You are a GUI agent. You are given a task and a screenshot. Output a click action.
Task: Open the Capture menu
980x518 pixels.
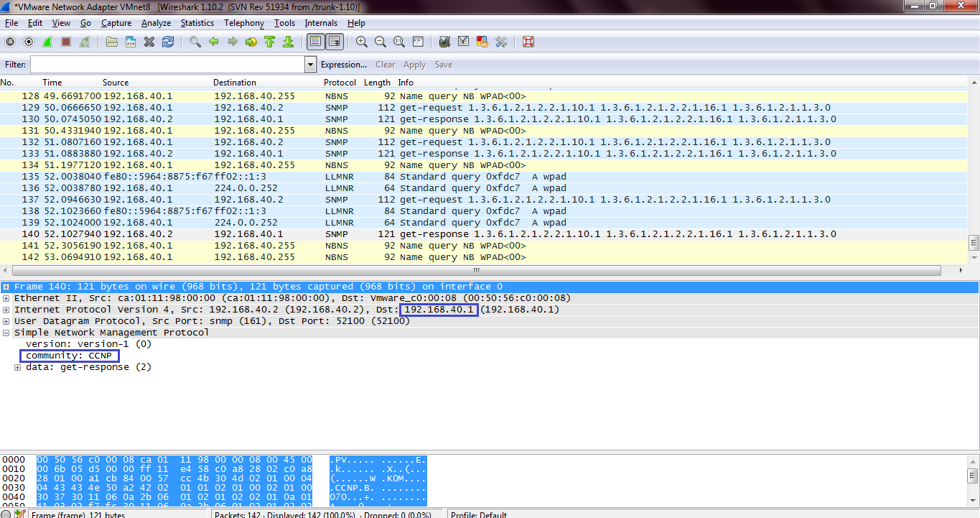coord(116,23)
